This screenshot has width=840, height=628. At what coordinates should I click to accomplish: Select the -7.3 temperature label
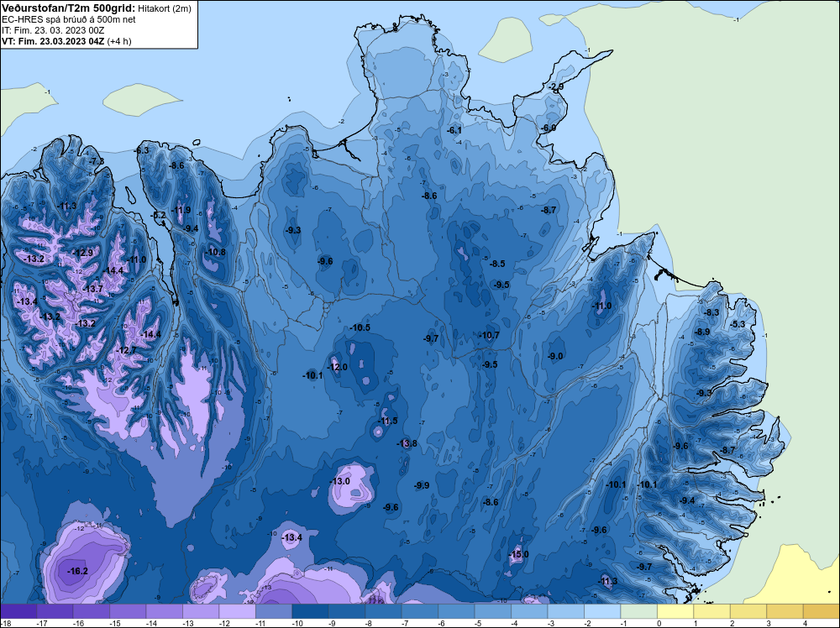(x=97, y=161)
